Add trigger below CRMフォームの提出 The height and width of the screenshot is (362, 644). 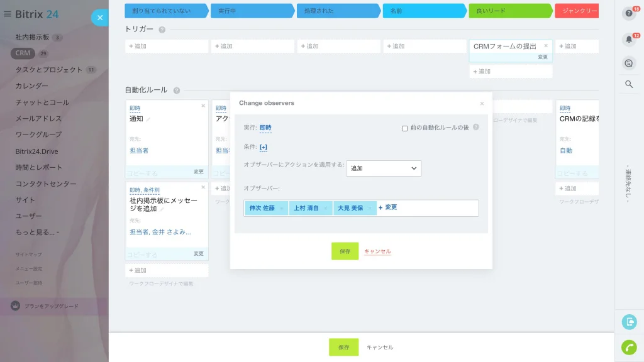coord(511,72)
